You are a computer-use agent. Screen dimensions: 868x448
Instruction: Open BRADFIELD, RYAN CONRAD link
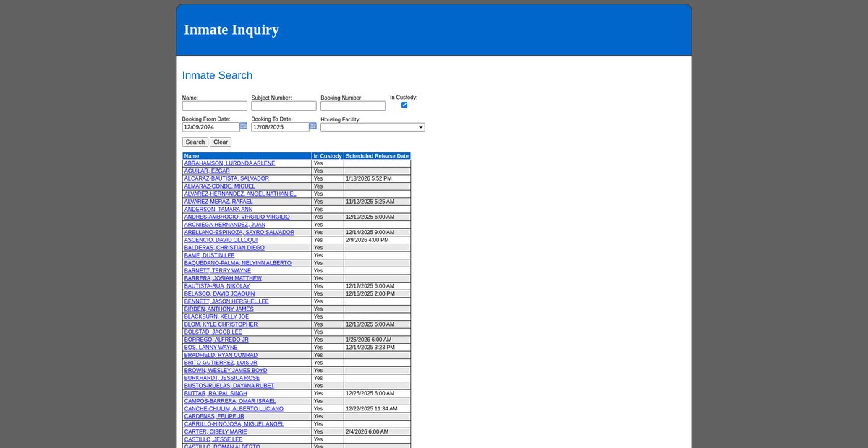coord(221,355)
